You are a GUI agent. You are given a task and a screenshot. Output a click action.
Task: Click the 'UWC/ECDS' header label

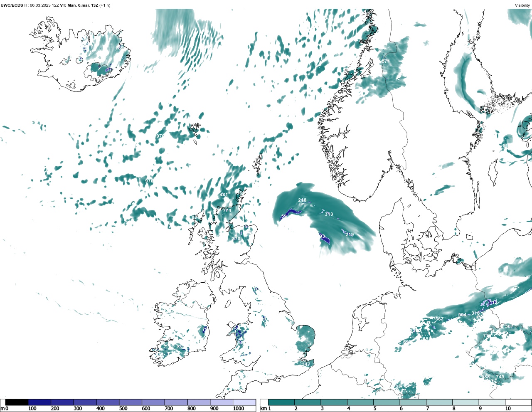click(12, 5)
